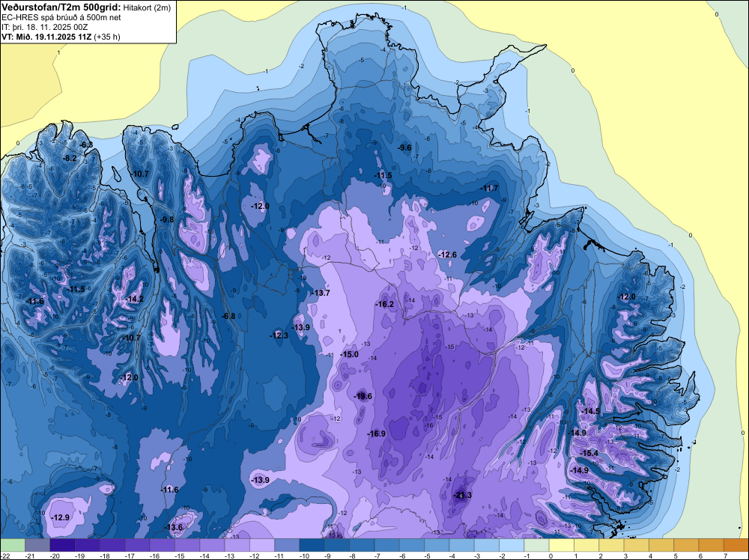Pick the light blue swatch above legend label -2

(512, 545)
